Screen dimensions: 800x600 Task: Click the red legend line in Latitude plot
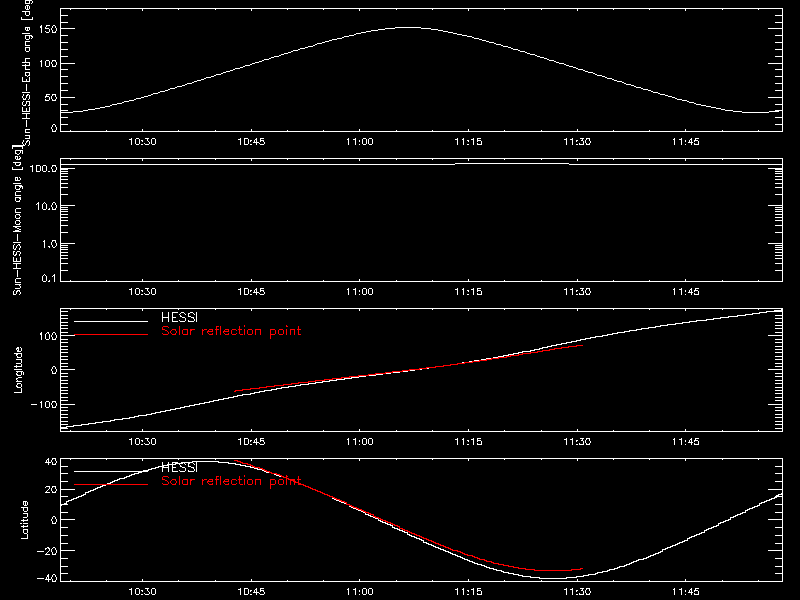click(111, 485)
